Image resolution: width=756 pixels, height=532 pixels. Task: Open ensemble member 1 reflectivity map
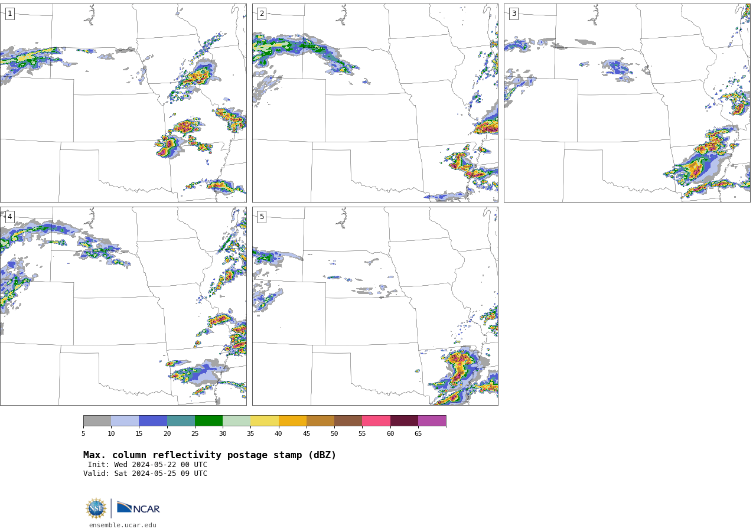[123, 103]
